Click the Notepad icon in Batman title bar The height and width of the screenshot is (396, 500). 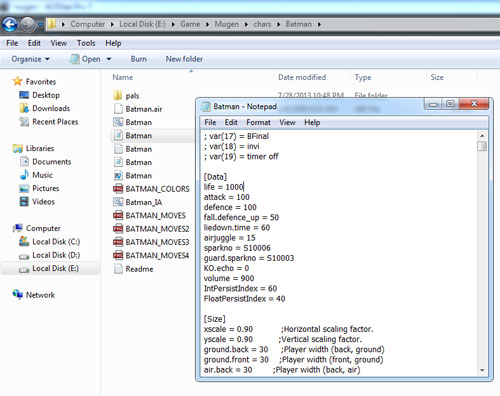[x=206, y=107]
